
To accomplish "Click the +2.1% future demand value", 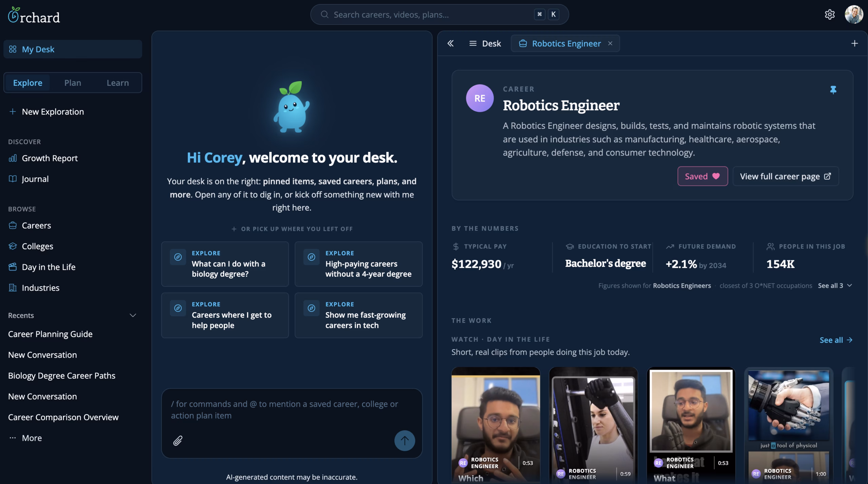I will [x=681, y=264].
